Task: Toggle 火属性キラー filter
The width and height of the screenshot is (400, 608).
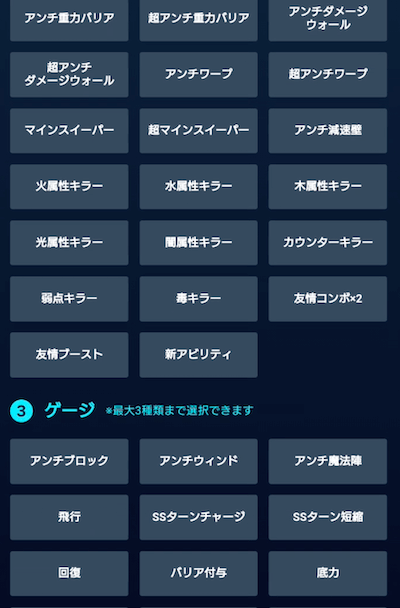Action: [69, 187]
